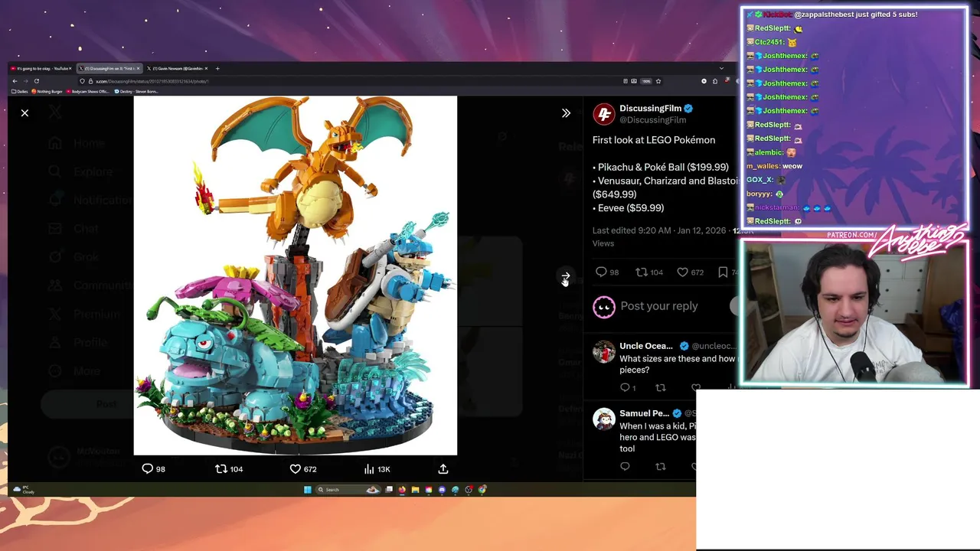This screenshot has width=980, height=551.
Task: Open the Destiny - Steven Bonn... bookmark
Action: pos(136,92)
